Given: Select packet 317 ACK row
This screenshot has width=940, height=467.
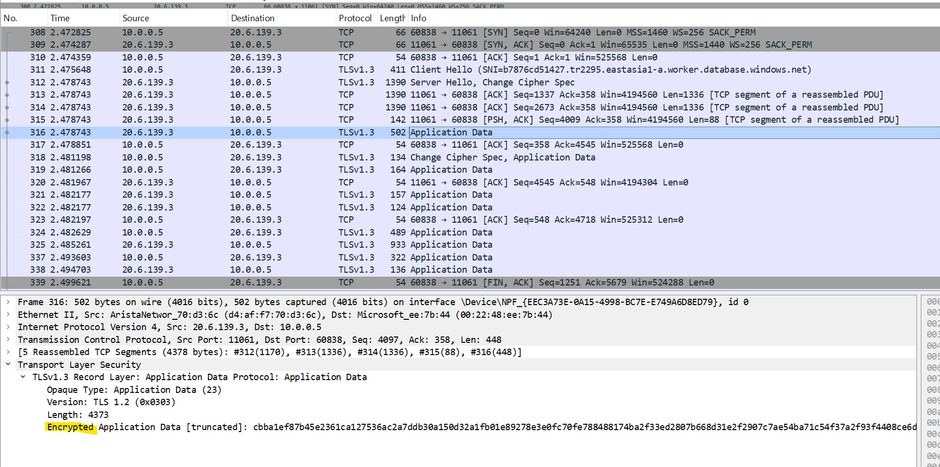Looking at the screenshot, I should click(470, 145).
